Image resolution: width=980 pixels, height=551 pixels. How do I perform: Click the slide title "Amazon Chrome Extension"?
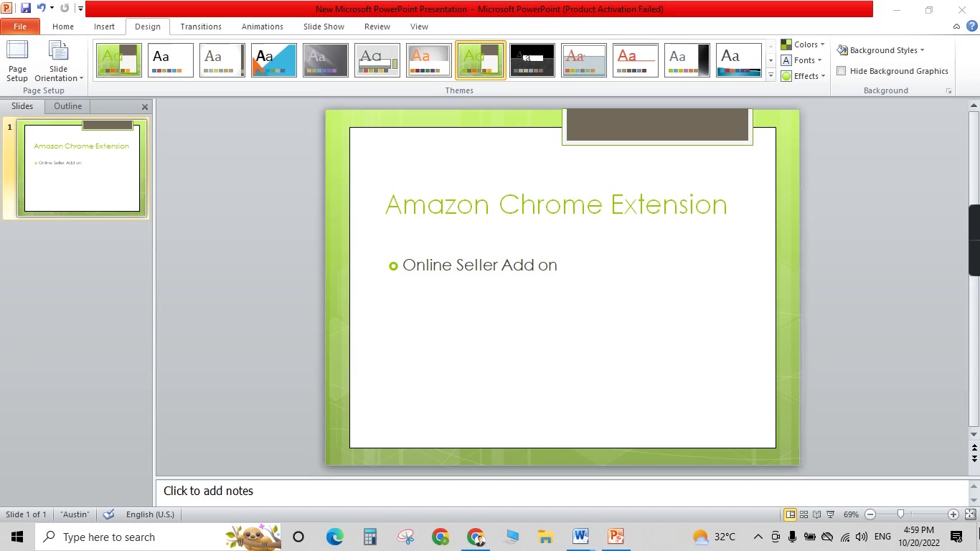[x=556, y=204]
